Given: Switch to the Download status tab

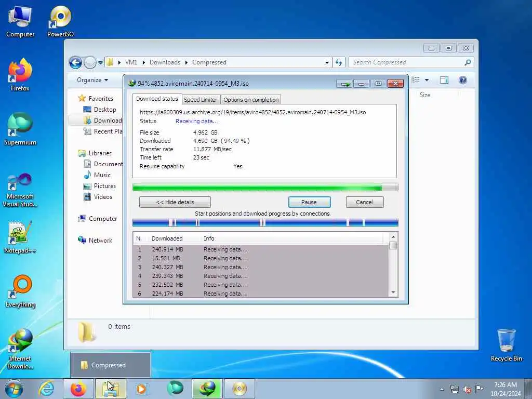Looking at the screenshot, I should pyautogui.click(x=157, y=99).
